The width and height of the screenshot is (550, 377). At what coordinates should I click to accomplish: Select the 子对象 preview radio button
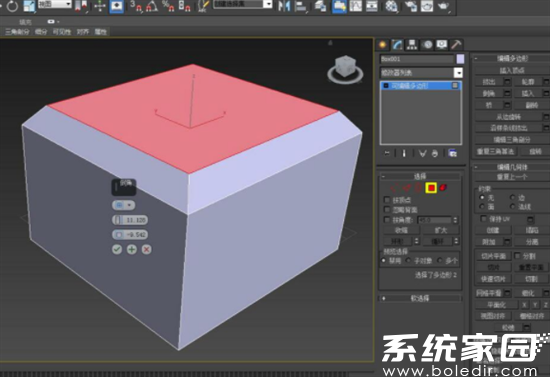(x=409, y=261)
